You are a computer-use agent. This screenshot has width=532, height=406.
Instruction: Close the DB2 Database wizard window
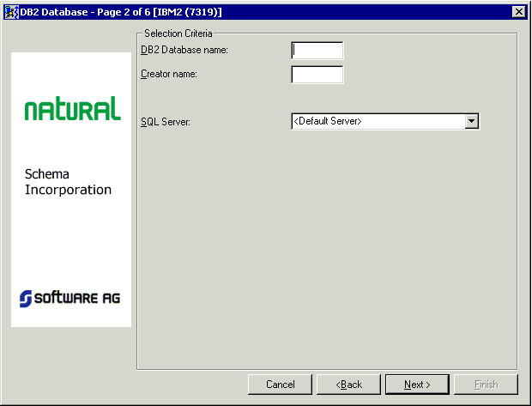pos(518,11)
